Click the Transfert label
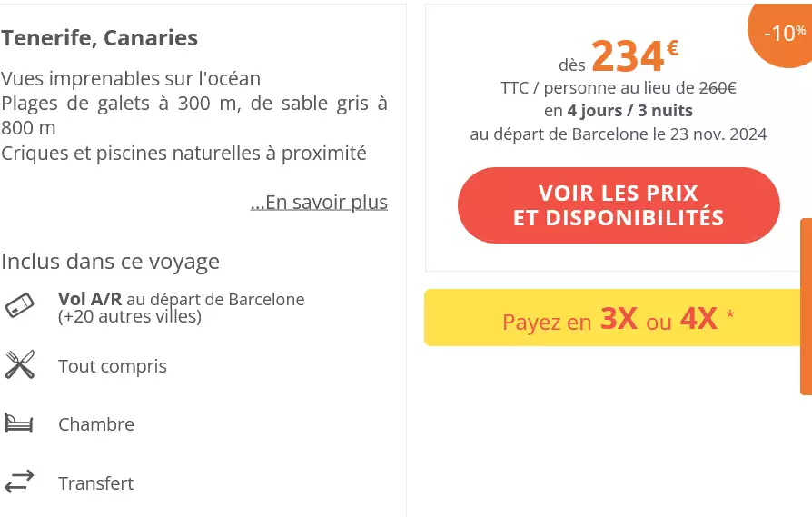Screen dimensions: 812x517 click(x=96, y=483)
